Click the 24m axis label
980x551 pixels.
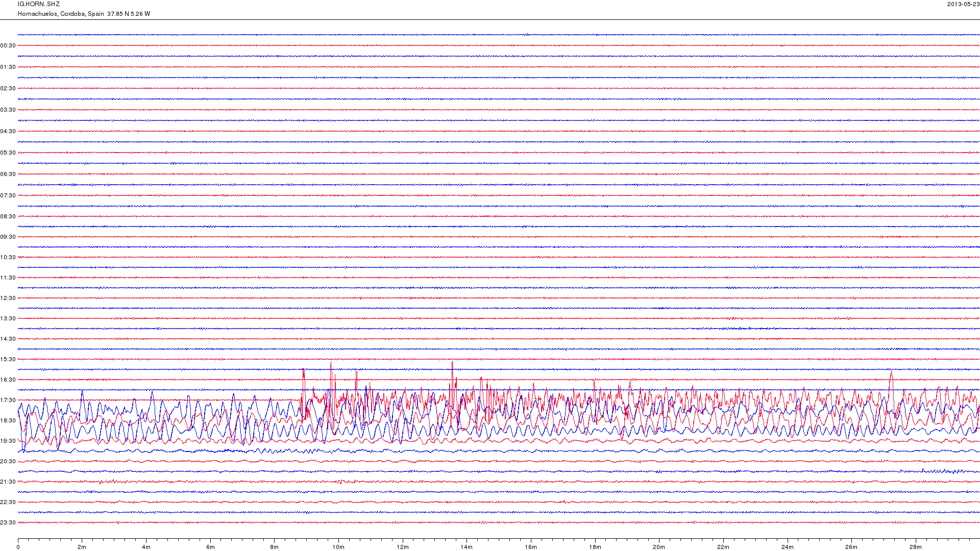(x=788, y=547)
